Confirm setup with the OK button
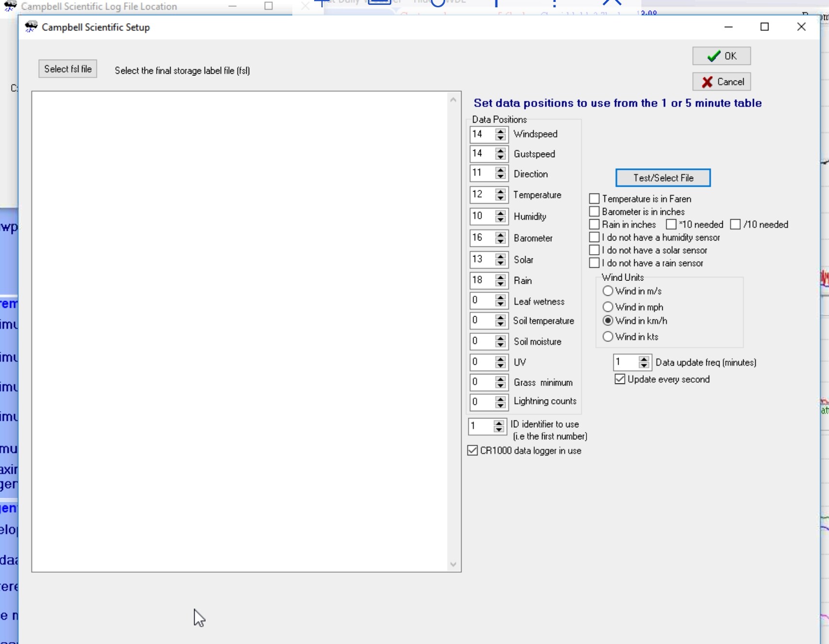This screenshot has height=644, width=829. click(x=721, y=56)
